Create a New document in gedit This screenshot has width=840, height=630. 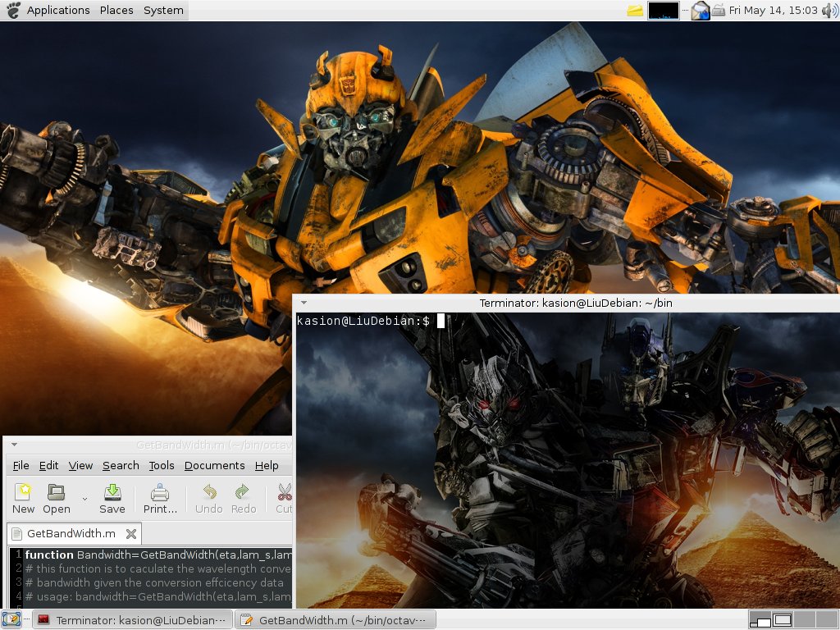(x=23, y=499)
